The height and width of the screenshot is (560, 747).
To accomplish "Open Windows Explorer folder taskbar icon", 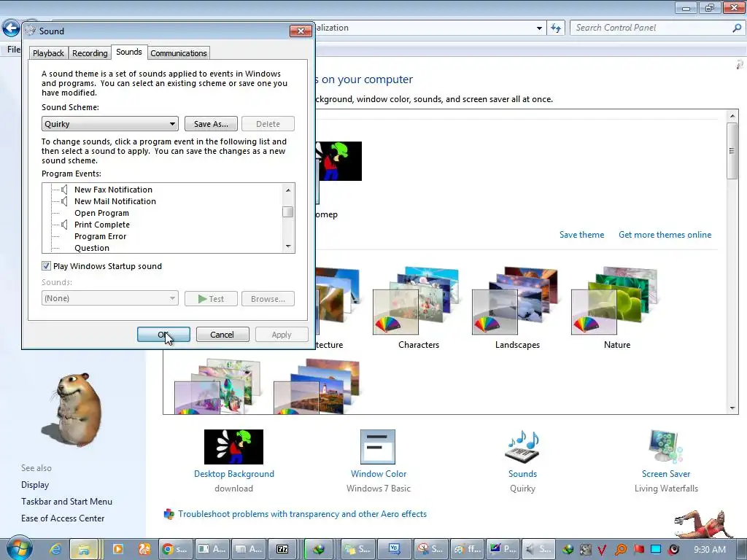I will [83, 549].
